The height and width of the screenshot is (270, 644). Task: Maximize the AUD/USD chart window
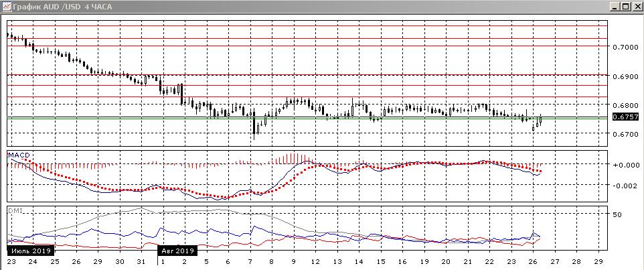point(625,6)
